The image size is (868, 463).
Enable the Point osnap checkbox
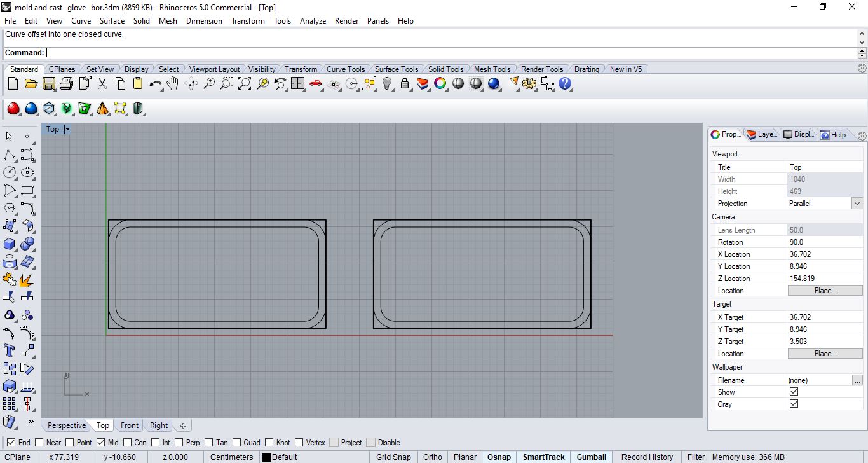coord(69,443)
